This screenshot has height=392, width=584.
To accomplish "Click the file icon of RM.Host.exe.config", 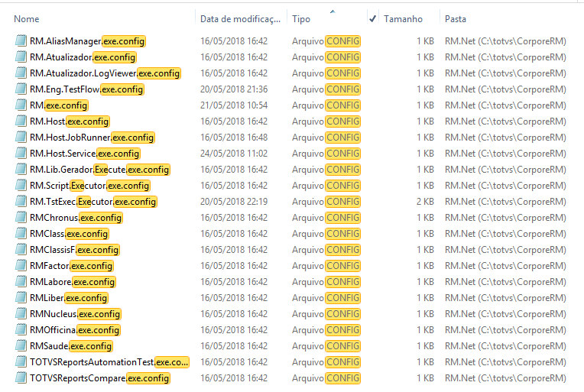I will (x=21, y=121).
